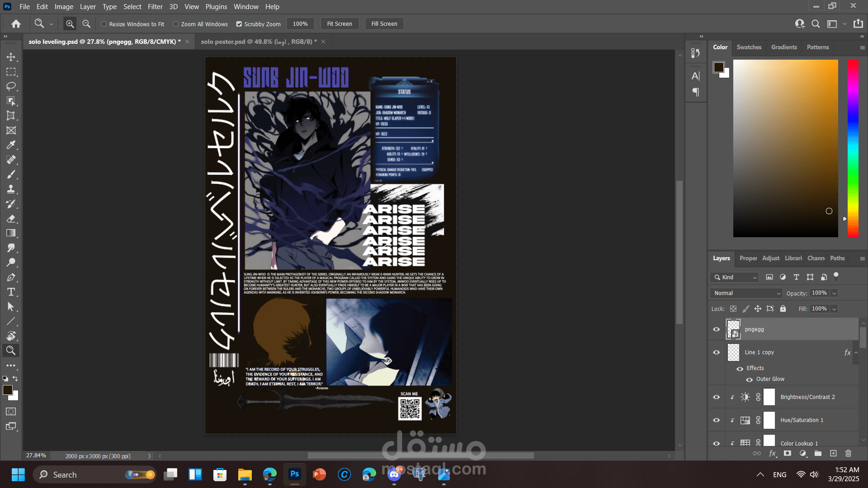This screenshot has height=488, width=868.
Task: Hide the pngegg layer
Action: 716,329
